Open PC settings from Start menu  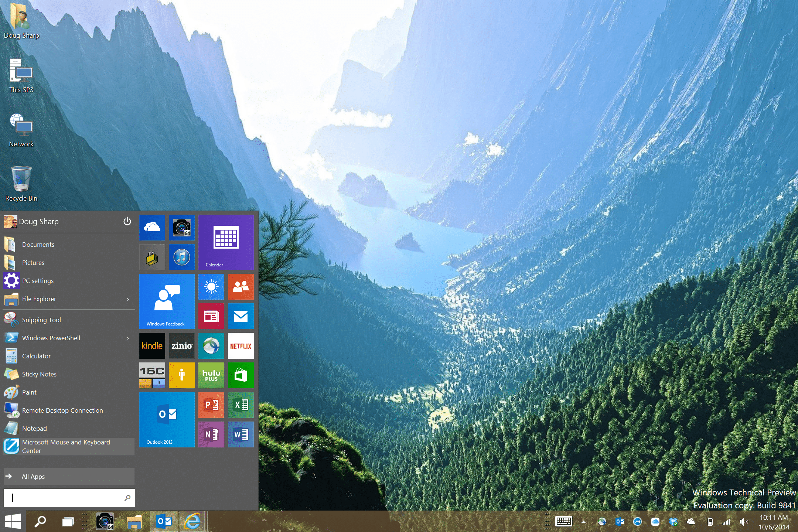pos(69,281)
